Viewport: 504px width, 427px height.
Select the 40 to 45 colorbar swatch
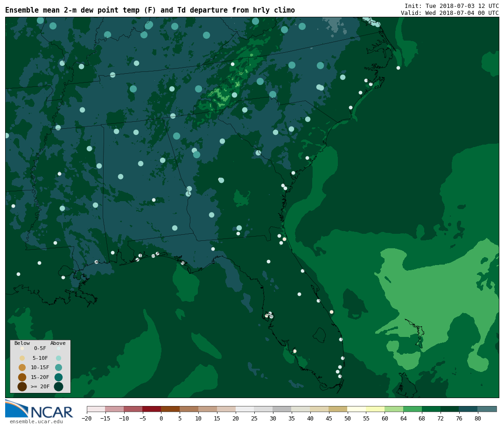(x=320, y=409)
